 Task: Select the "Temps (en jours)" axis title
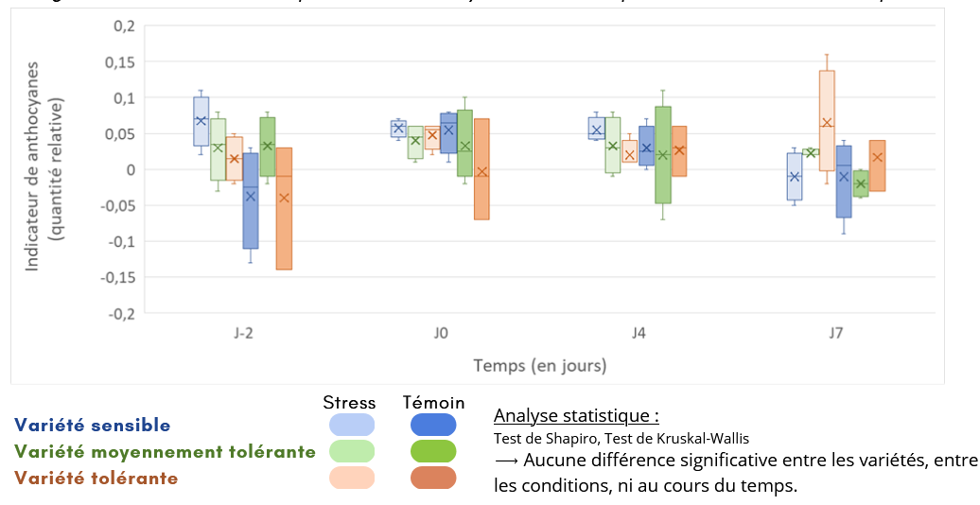coord(540,365)
